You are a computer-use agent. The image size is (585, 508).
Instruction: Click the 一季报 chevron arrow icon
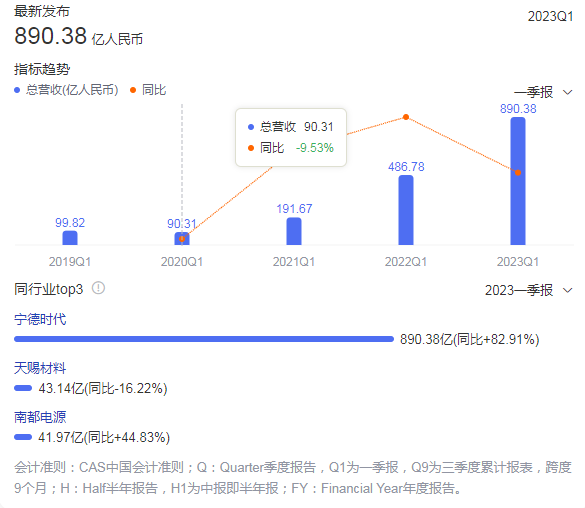coord(567,92)
